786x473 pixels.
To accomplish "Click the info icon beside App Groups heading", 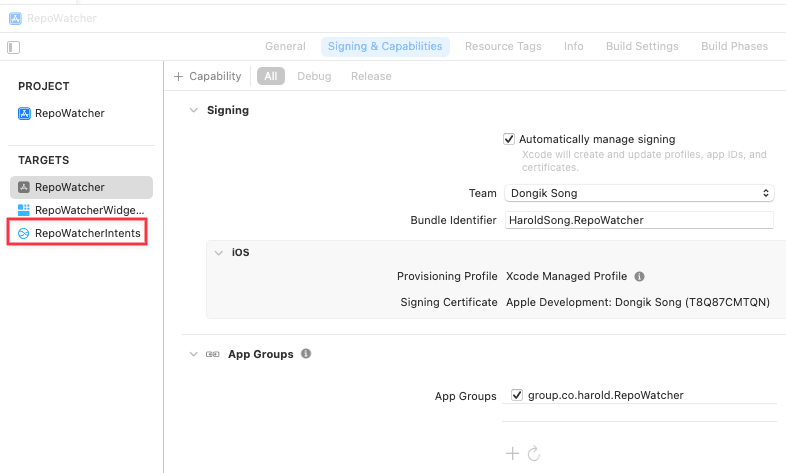I will [x=306, y=354].
